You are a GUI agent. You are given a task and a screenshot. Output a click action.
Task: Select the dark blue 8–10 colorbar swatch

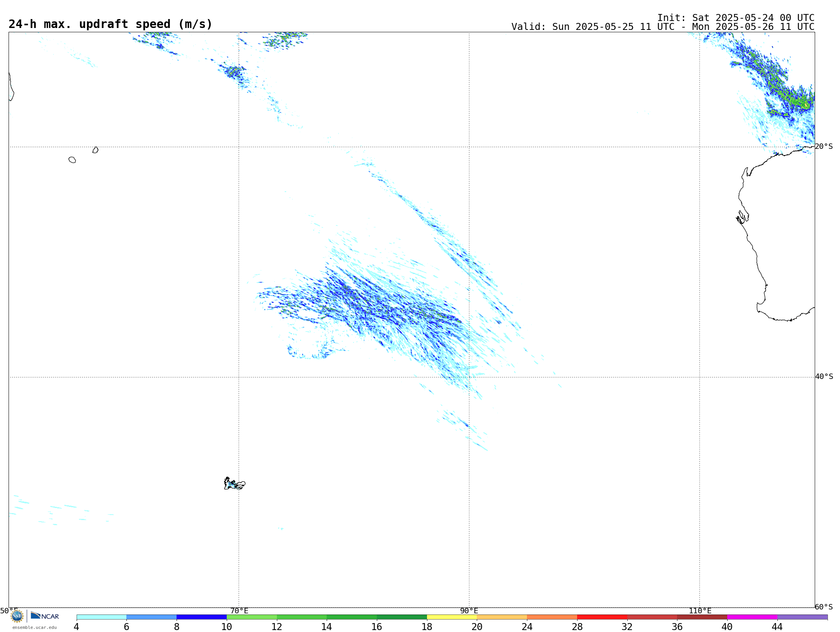(x=202, y=617)
